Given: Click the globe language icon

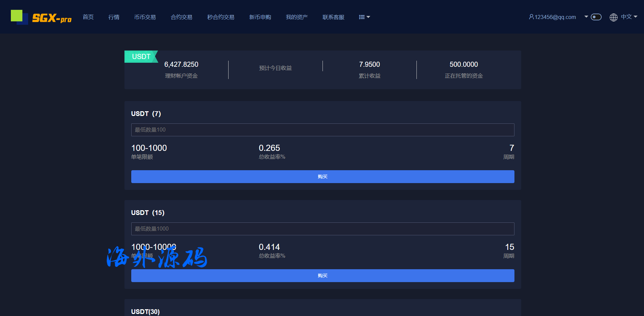Looking at the screenshot, I should click(x=613, y=17).
